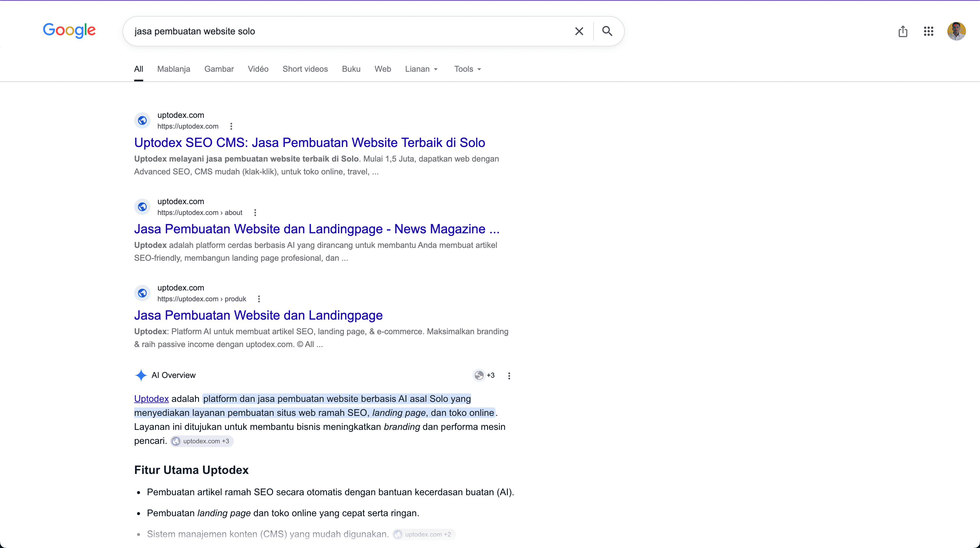Click the bullet 'Pembuatan landing page dan toko online'
Image resolution: width=980 pixels, height=548 pixels.
click(283, 513)
